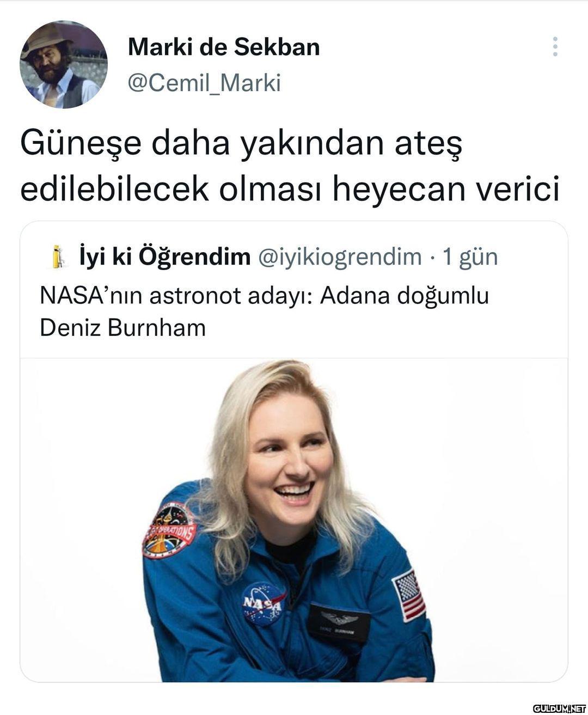Select the İyi ki Öğrendim account name
588x715 pixels.
(165, 257)
